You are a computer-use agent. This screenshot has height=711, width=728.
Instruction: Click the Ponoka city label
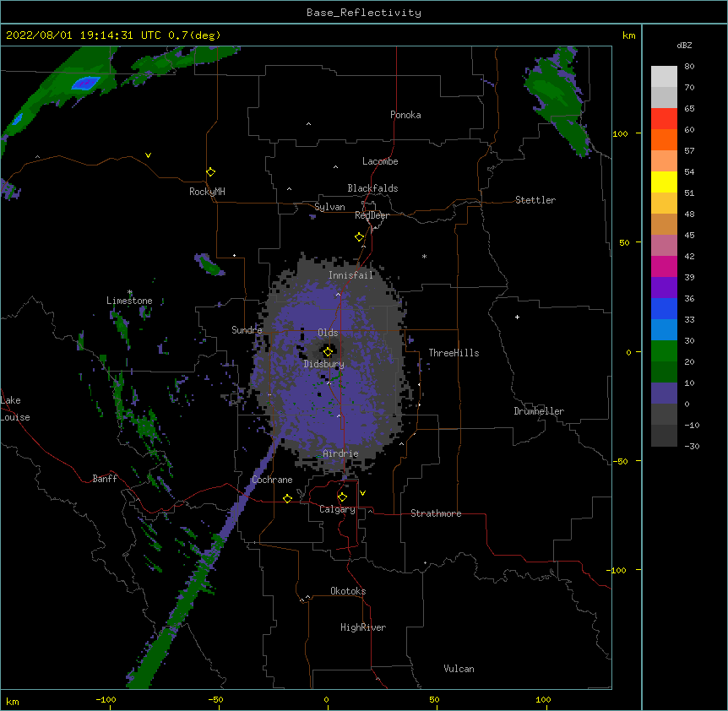pyautogui.click(x=405, y=115)
